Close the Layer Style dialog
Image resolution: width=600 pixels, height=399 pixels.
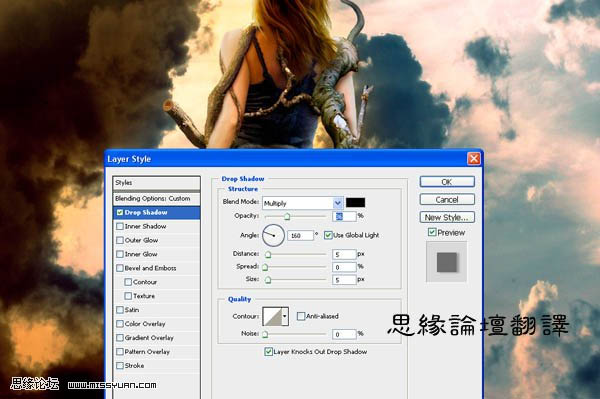[x=474, y=158]
